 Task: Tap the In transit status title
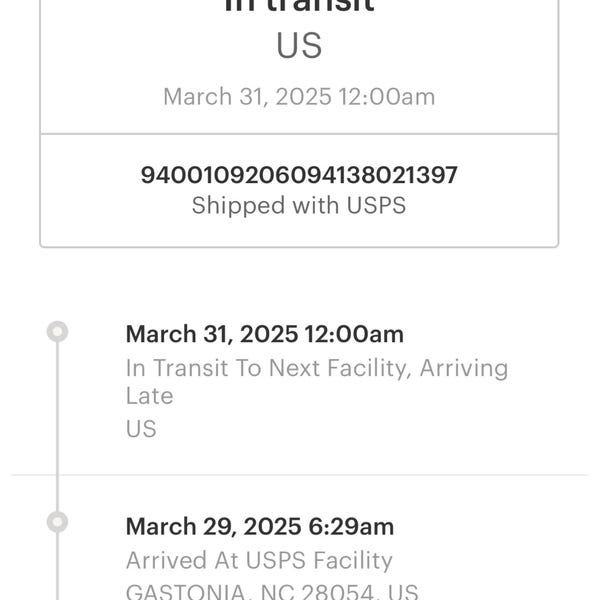click(x=299, y=6)
